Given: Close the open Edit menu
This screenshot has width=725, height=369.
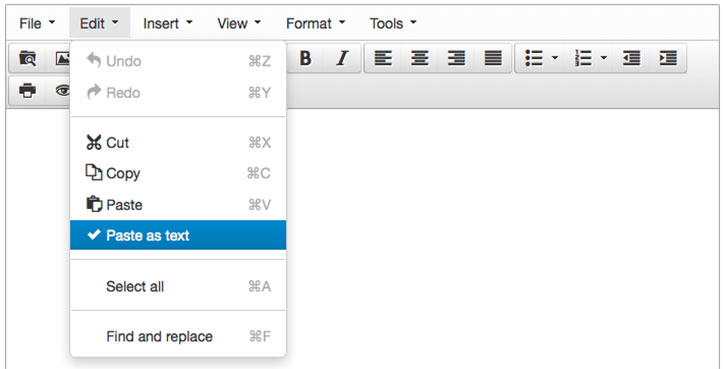Looking at the screenshot, I should (x=99, y=23).
